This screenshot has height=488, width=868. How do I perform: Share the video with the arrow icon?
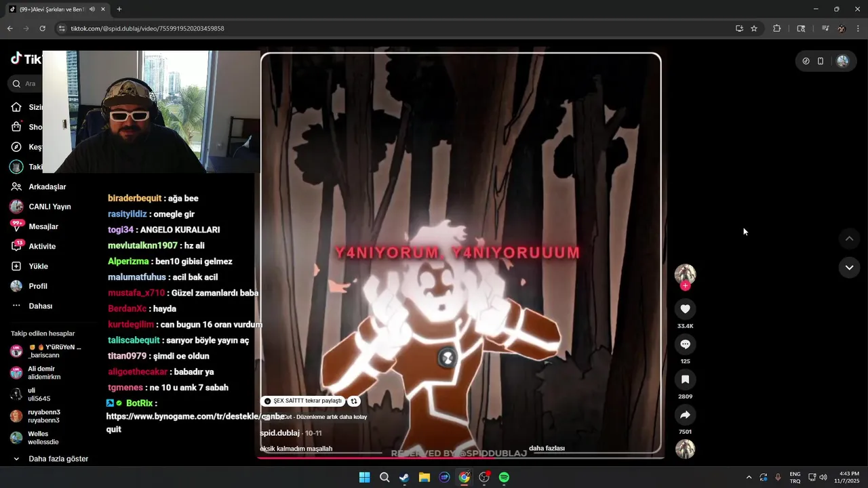click(685, 415)
